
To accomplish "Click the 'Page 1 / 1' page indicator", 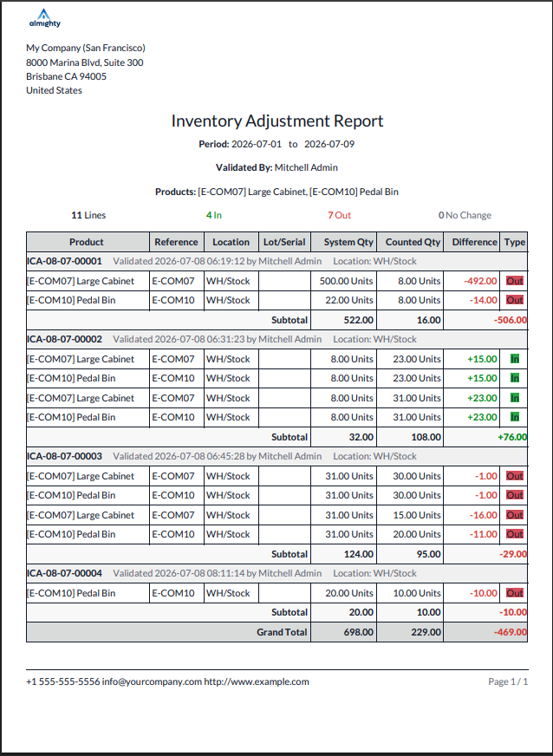I will (x=508, y=681).
